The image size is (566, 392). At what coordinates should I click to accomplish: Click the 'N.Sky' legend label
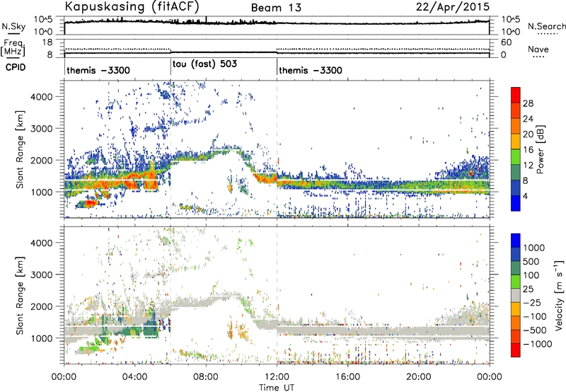click(13, 26)
